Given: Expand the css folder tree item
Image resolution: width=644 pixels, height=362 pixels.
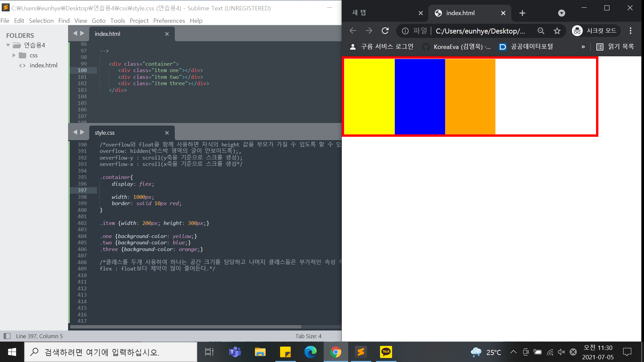Looking at the screenshot, I should tap(14, 55).
